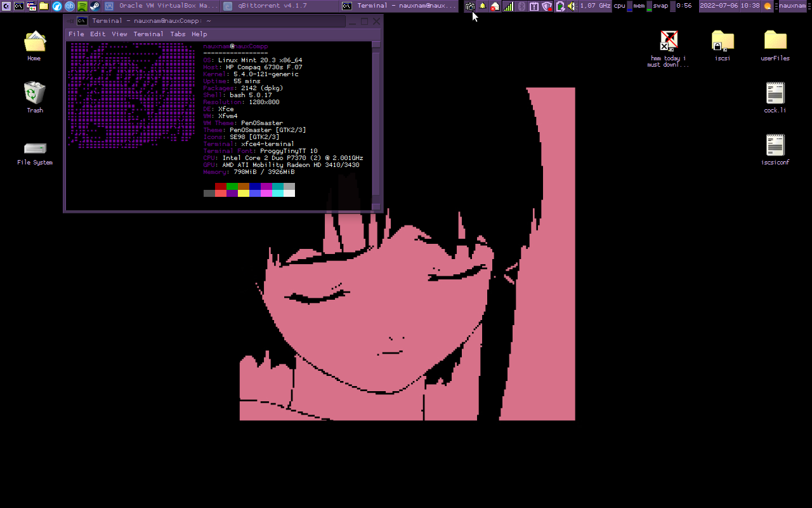Switch to qBittorrent v4.1.7 taskbar window
The width and height of the screenshot is (812, 508).
click(x=279, y=6)
